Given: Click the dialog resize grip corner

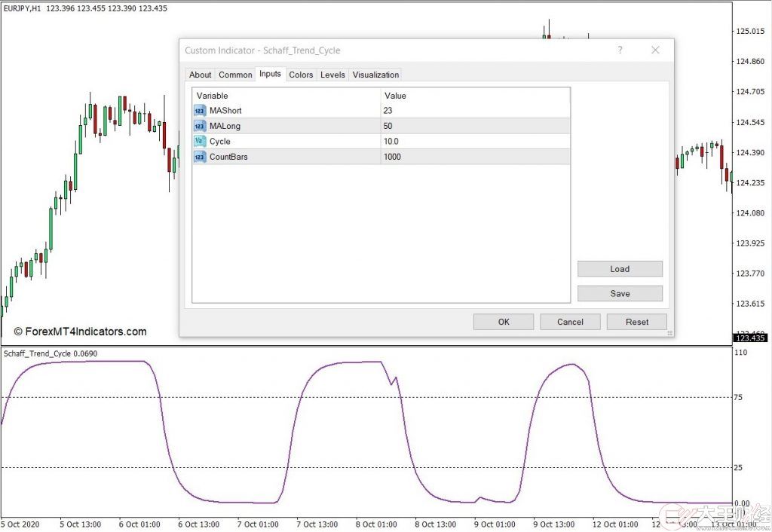Looking at the screenshot, I should point(670,333).
